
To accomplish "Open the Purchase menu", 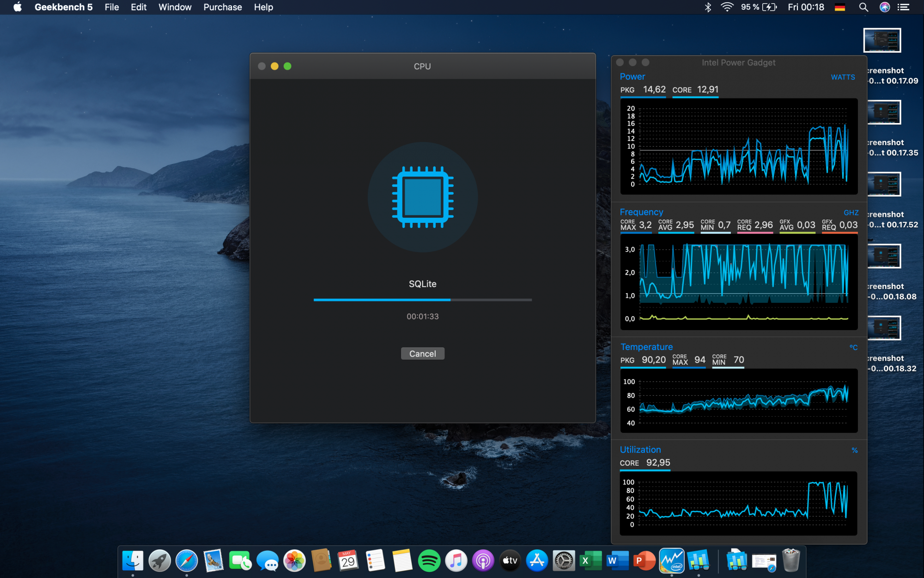I will click(222, 7).
